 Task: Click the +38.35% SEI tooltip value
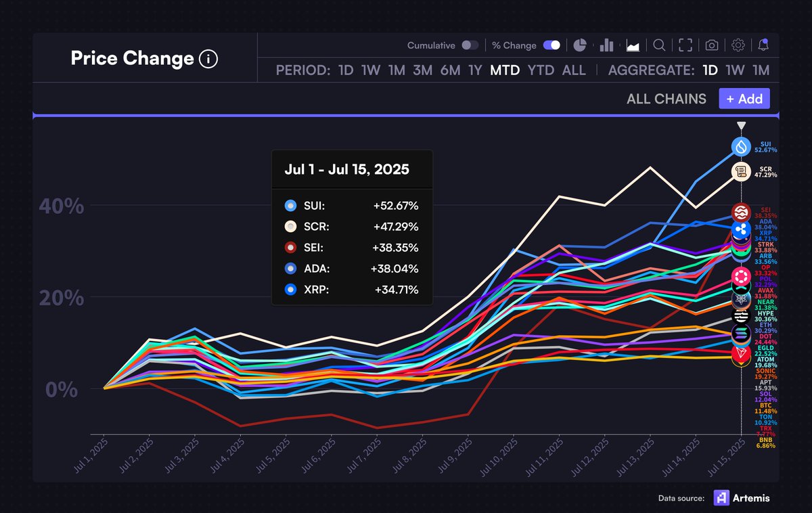pos(394,247)
